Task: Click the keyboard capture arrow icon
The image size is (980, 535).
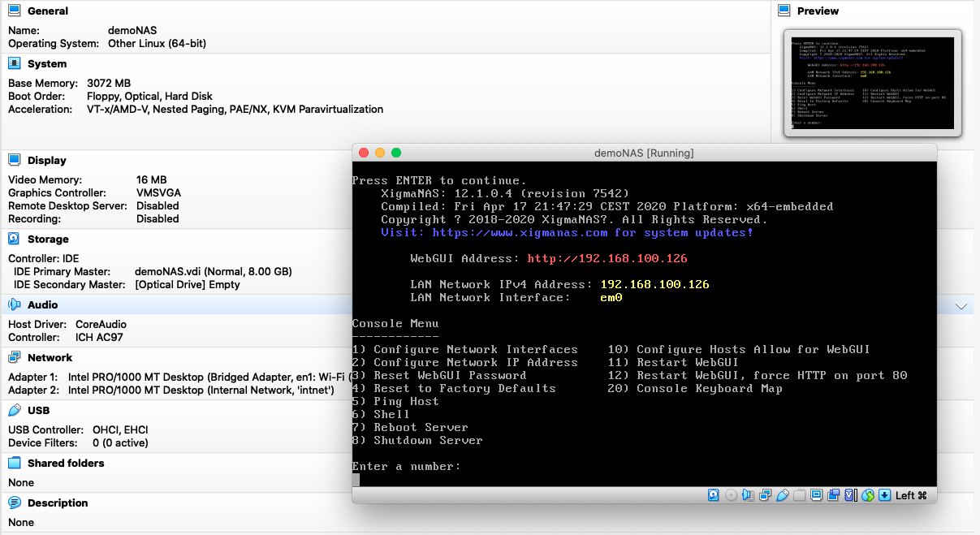Action: tap(884, 495)
